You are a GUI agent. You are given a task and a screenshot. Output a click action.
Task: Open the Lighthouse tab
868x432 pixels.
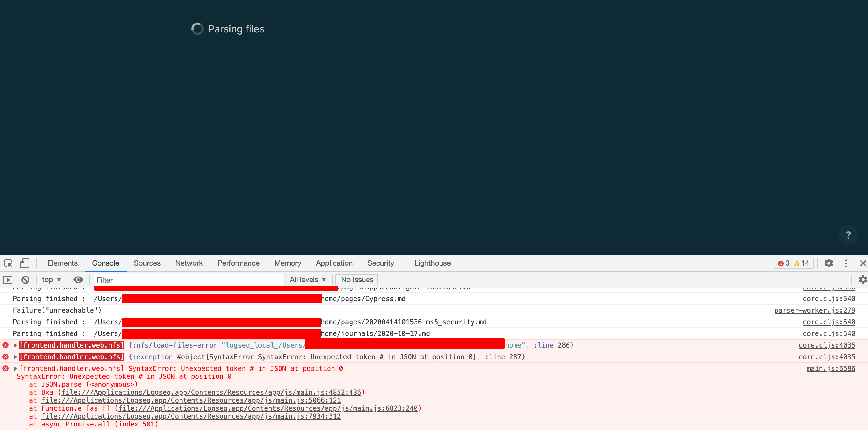pos(432,263)
